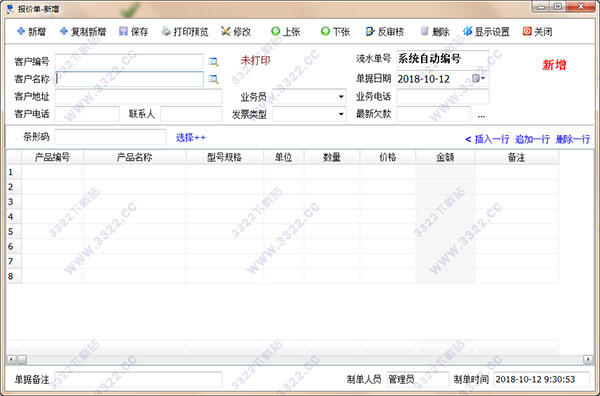Click the 追加一行 link
Screen dimensions: 600x396
coord(532,139)
